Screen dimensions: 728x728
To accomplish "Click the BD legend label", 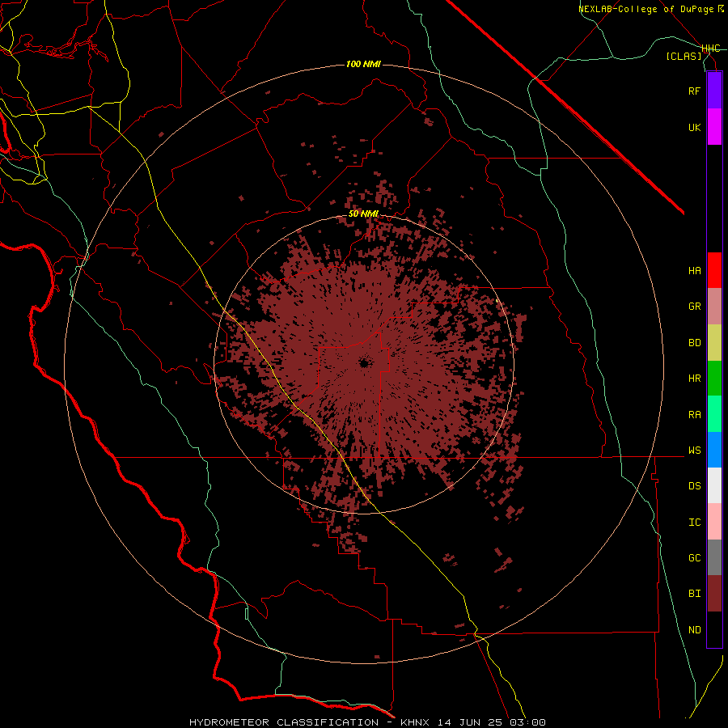I will pyautogui.click(x=694, y=343).
